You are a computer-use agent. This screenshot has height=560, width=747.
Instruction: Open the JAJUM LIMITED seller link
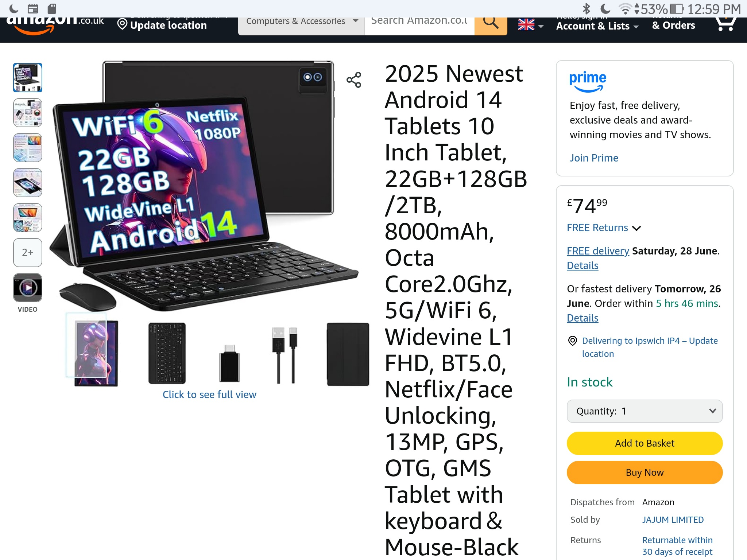pyautogui.click(x=673, y=520)
